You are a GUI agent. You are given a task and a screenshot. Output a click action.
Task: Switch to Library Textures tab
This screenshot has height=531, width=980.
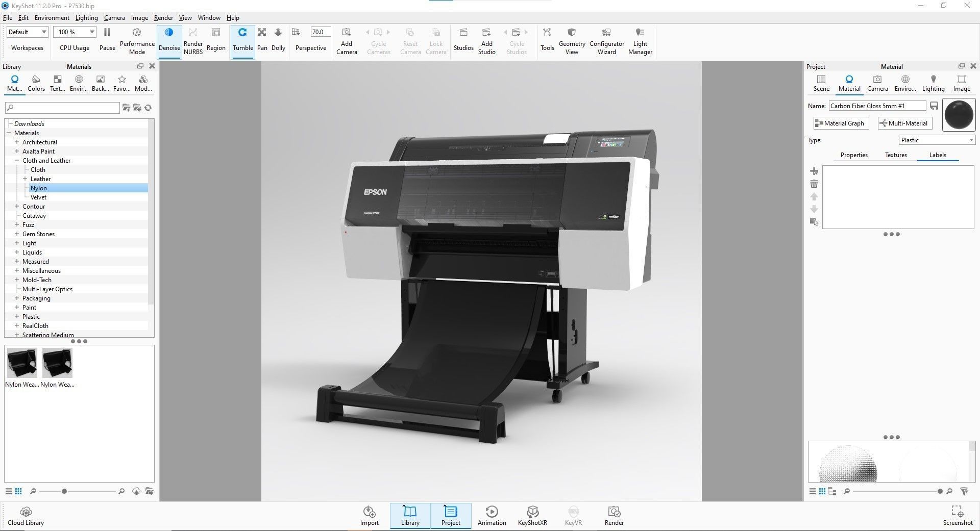pos(58,83)
